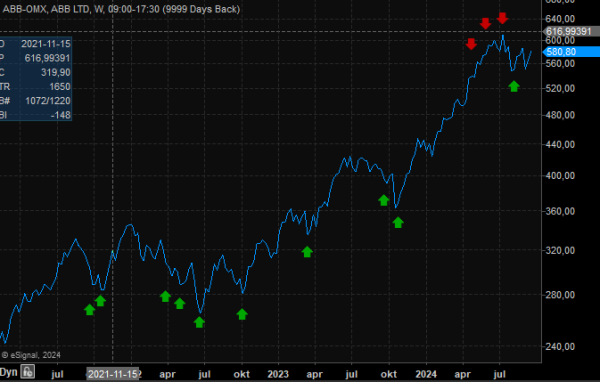This screenshot has width=600, height=382.
Task: Click the 2023 label on time axis
Action: 278,374
